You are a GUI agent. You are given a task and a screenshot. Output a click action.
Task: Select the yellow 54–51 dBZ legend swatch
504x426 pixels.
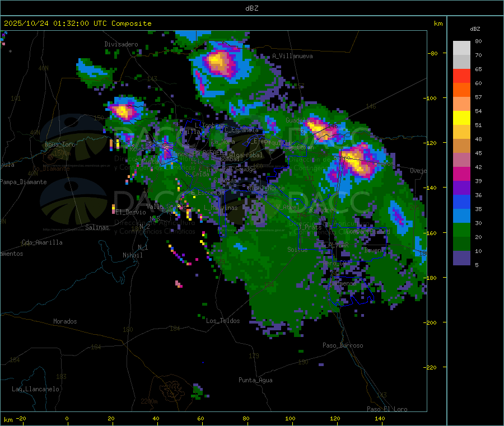point(461,118)
